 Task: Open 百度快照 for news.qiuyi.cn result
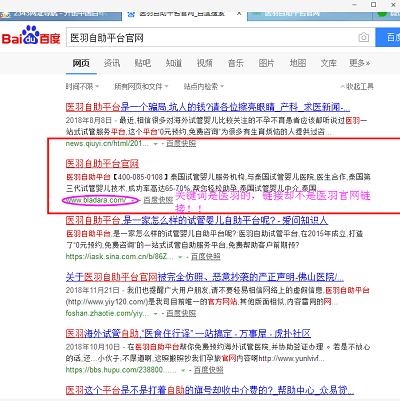click(x=181, y=144)
